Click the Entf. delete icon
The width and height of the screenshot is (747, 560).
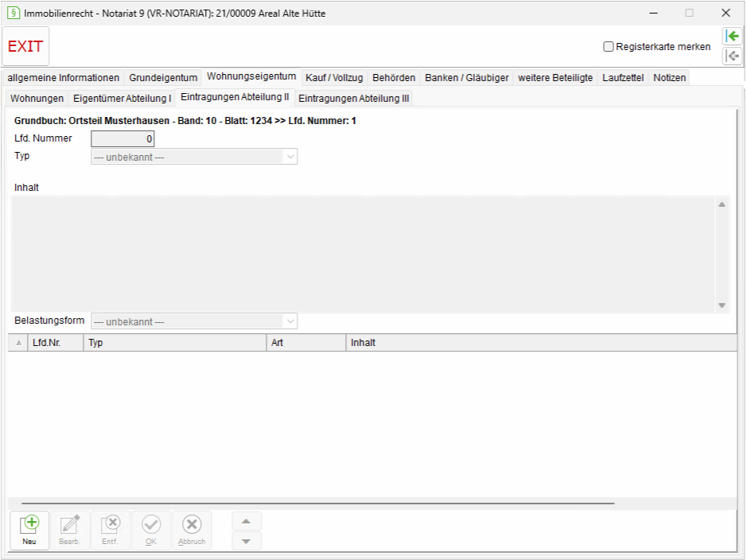point(110,531)
